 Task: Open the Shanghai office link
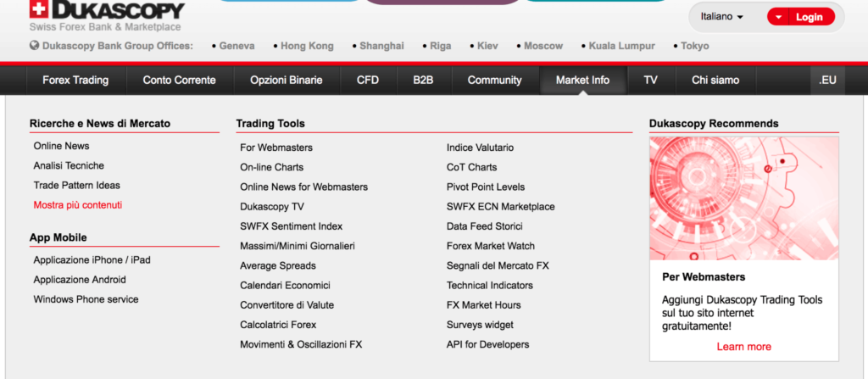tap(382, 46)
